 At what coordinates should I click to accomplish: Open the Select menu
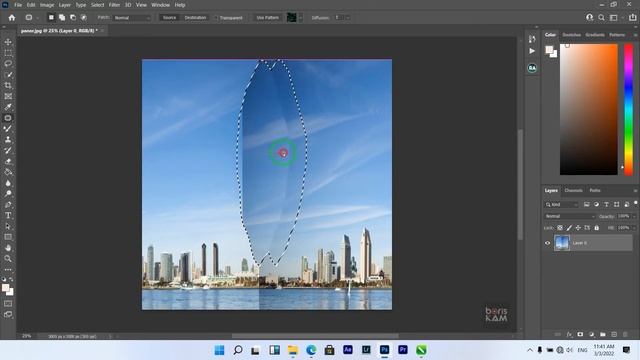pos(97,5)
